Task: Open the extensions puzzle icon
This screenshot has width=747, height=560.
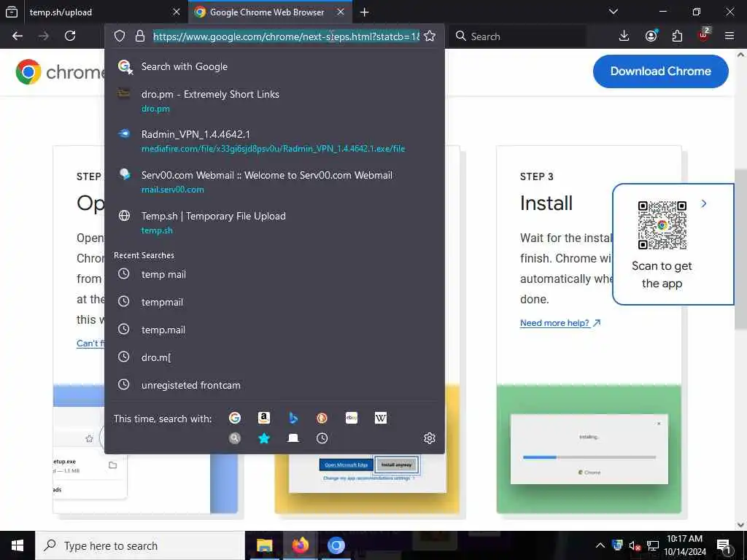Action: point(677,36)
